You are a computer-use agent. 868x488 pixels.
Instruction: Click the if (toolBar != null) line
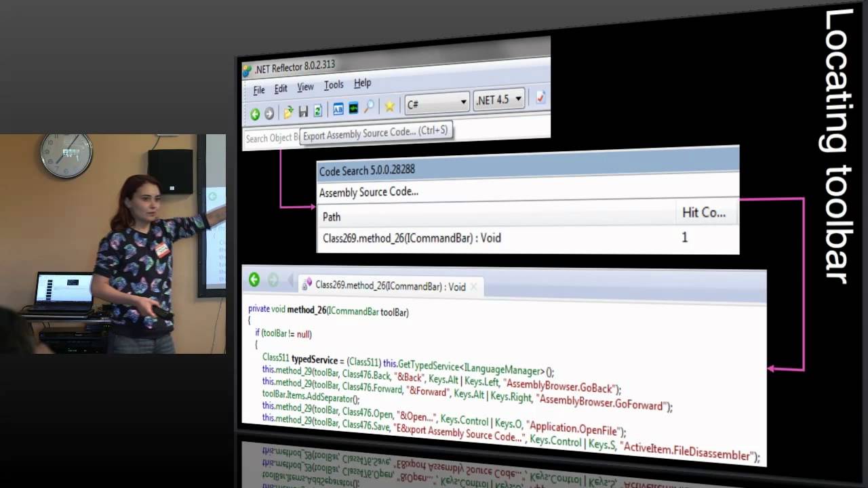coord(283,334)
